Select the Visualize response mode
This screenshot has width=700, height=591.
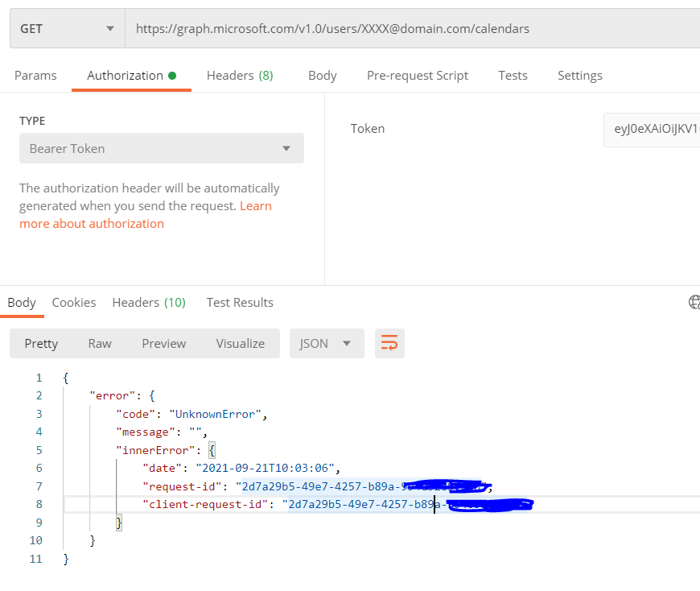coord(240,343)
